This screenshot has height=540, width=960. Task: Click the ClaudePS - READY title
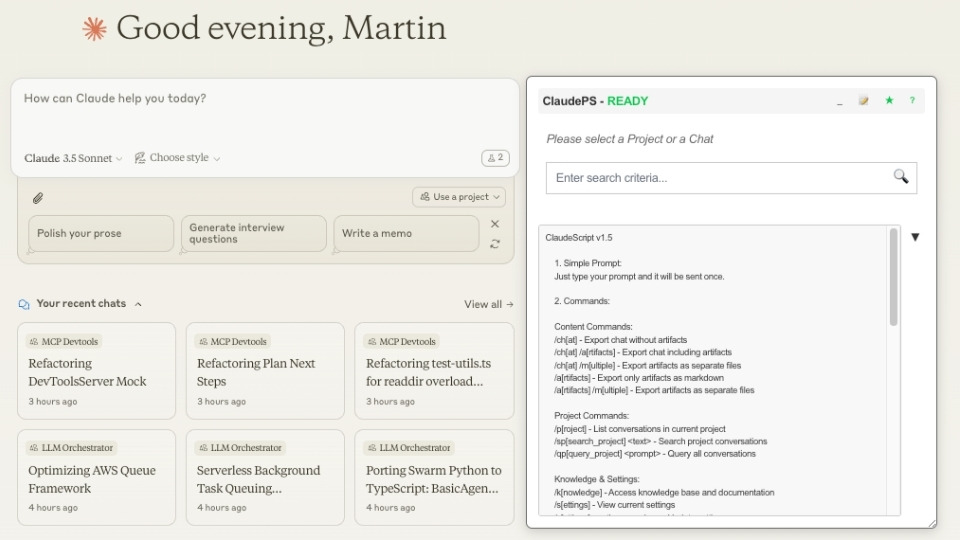click(595, 101)
